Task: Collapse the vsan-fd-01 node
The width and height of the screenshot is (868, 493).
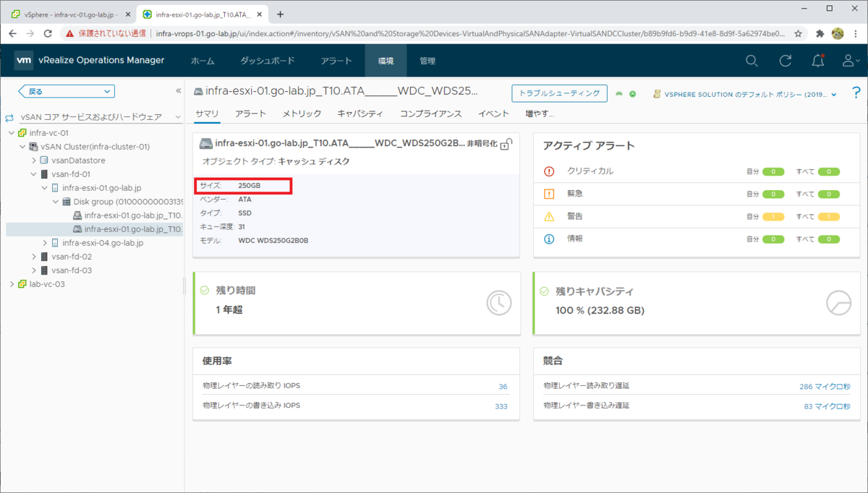Action: 33,174
